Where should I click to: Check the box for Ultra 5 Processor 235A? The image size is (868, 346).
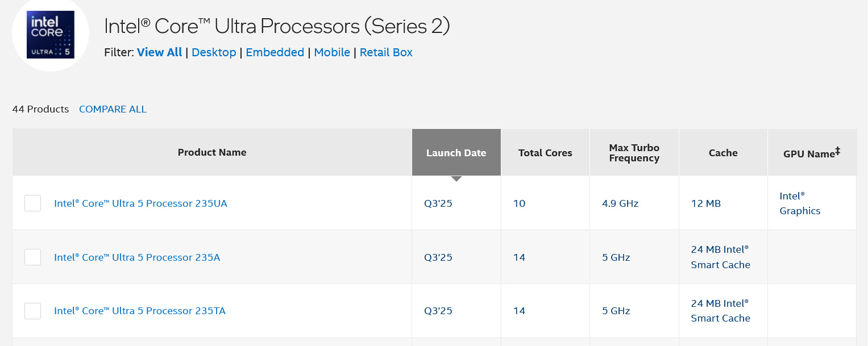coord(32,257)
